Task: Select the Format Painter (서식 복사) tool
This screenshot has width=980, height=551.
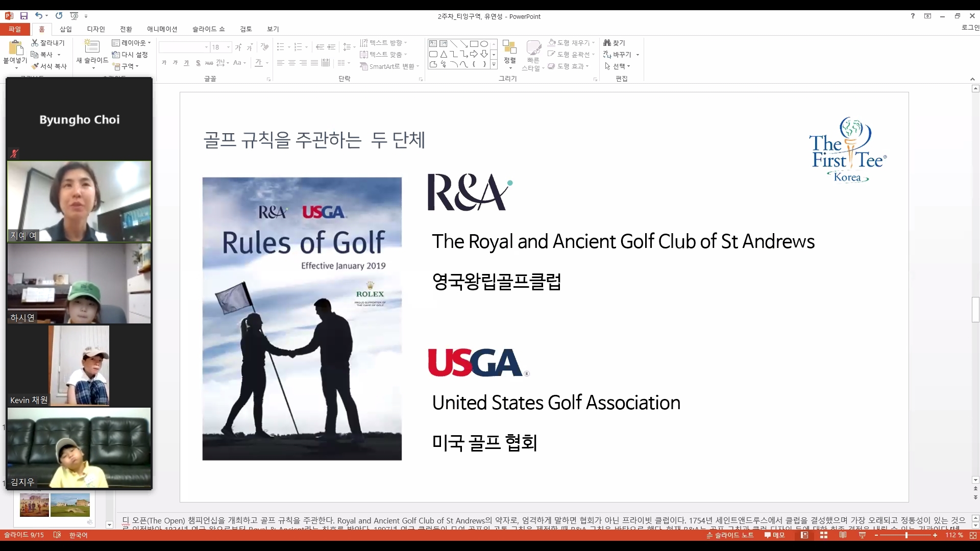Action: click(x=49, y=66)
